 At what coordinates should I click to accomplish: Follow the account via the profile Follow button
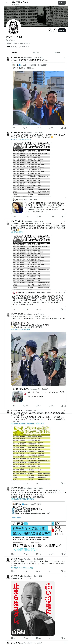coord(62,30)
